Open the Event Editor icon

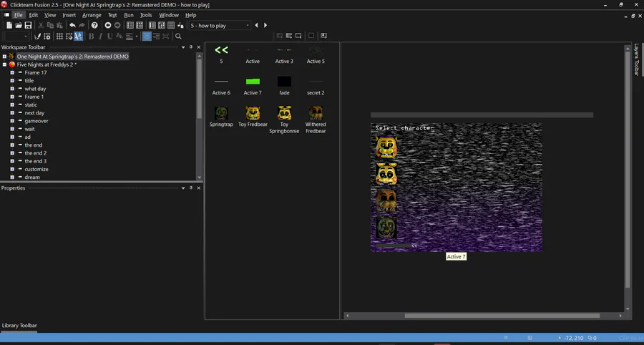pos(152,26)
